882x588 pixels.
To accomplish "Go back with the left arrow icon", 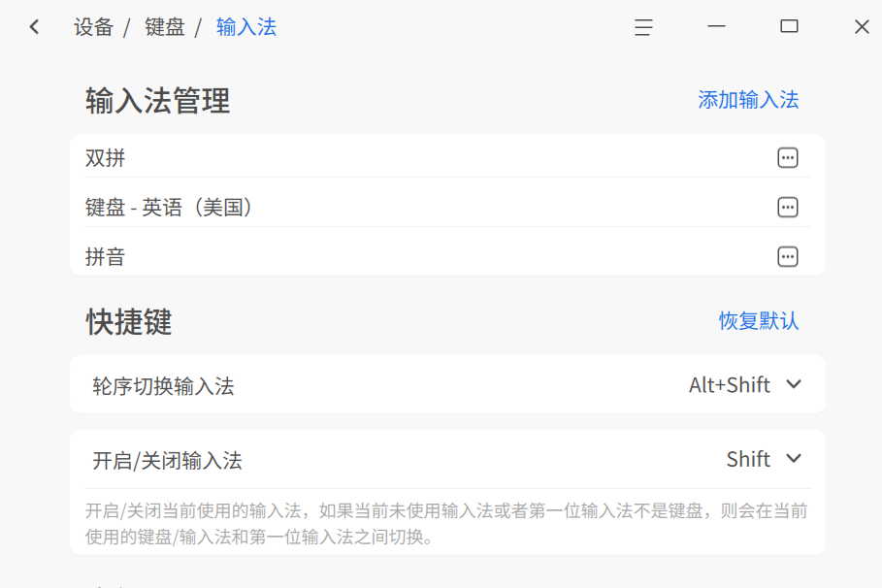I will point(34,26).
